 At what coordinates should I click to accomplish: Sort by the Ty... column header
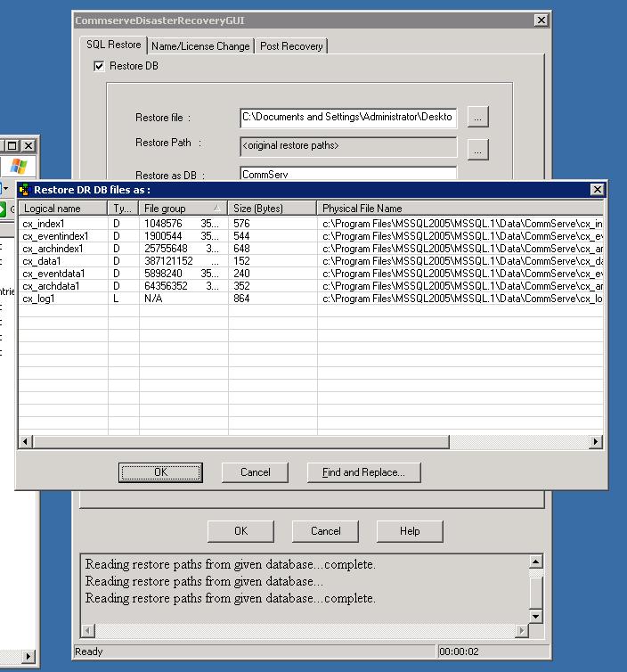(123, 209)
